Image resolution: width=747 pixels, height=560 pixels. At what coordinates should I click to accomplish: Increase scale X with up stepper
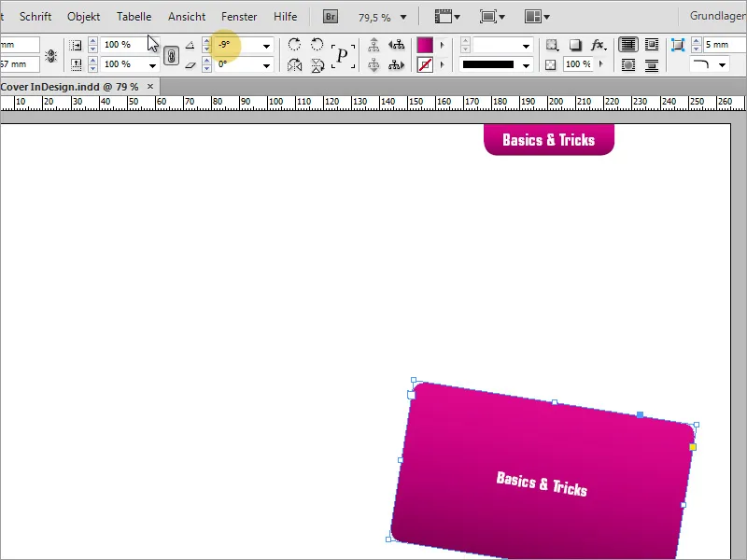(92, 41)
